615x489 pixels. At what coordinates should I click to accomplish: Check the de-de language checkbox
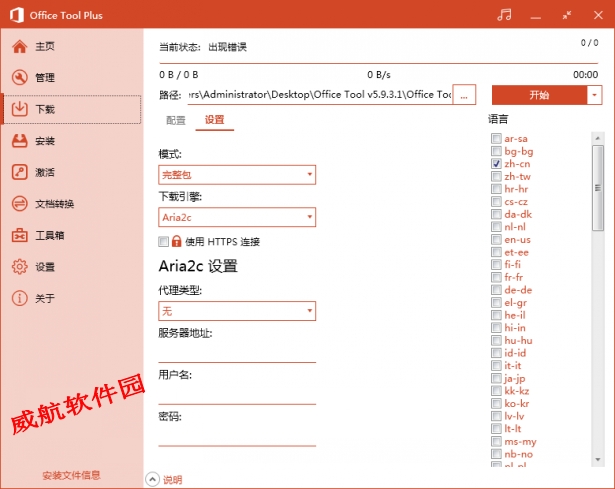coord(496,290)
